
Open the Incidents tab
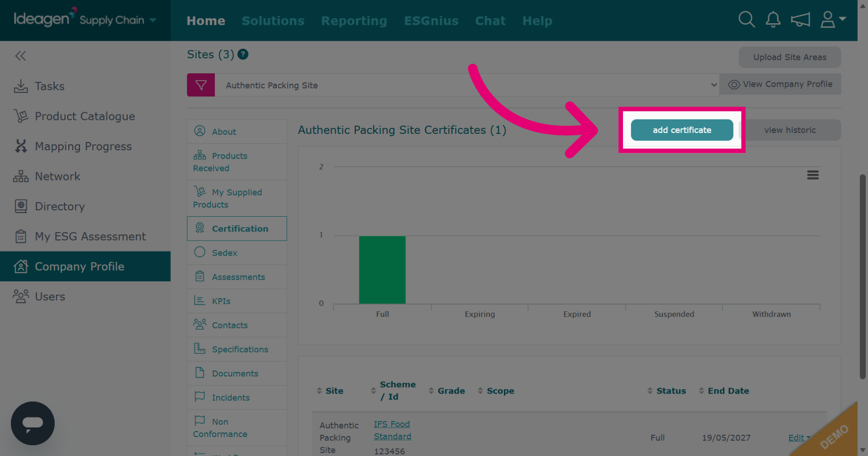click(x=237, y=397)
